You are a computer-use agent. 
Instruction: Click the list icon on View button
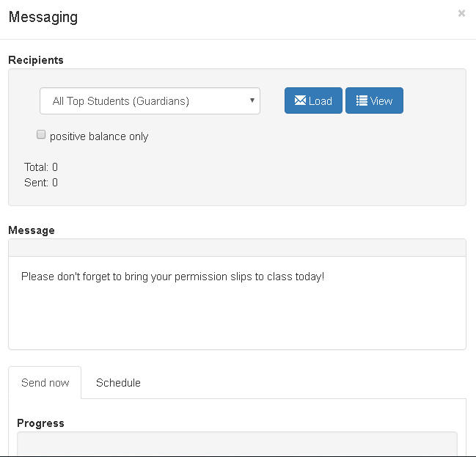[x=362, y=100]
